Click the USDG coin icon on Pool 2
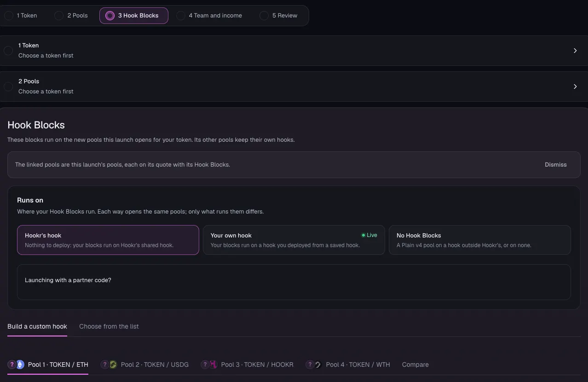This screenshot has height=382, width=588. click(113, 365)
